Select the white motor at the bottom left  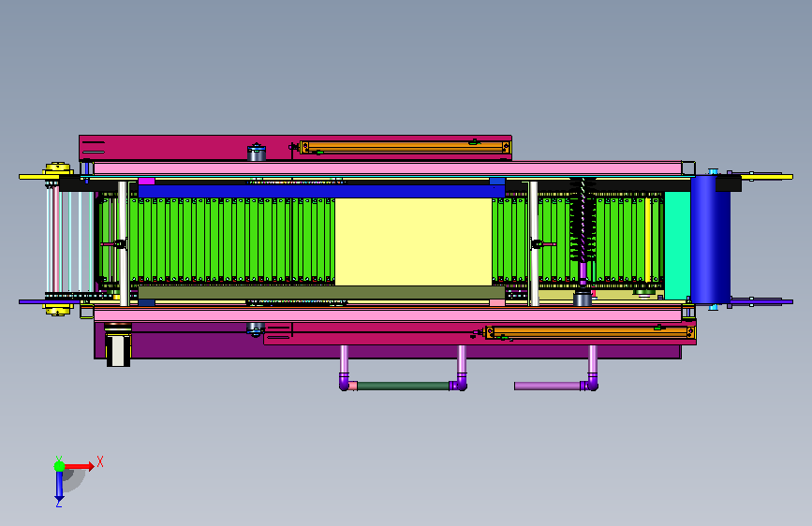tap(118, 350)
